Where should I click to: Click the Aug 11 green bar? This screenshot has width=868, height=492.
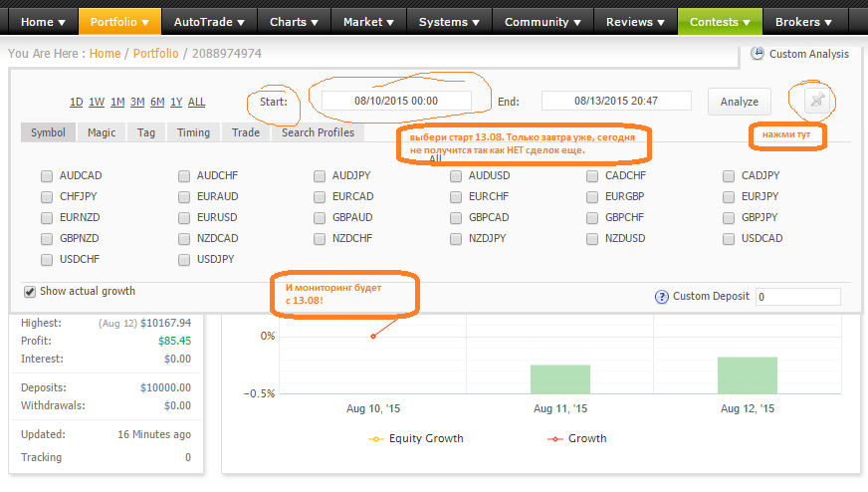pyautogui.click(x=560, y=379)
